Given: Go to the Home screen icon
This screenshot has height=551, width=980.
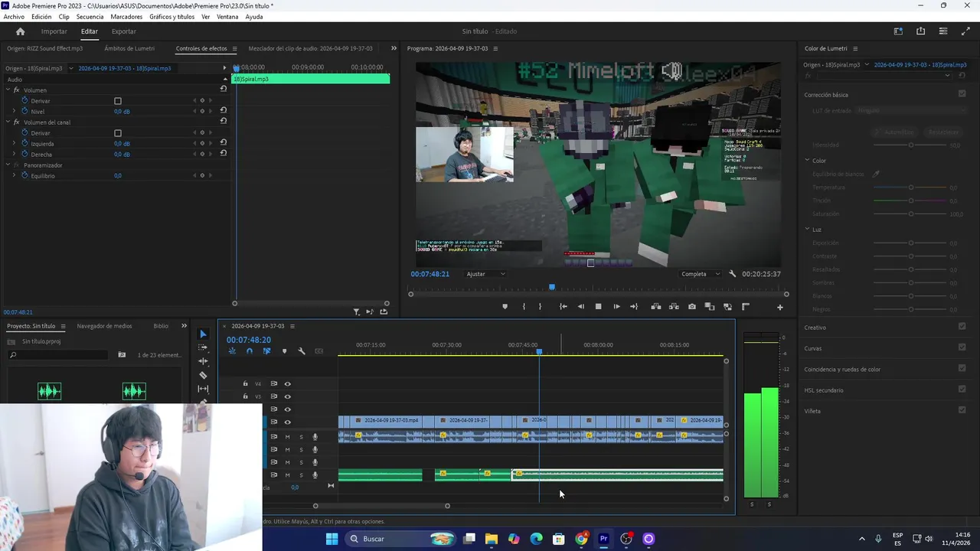Looking at the screenshot, I should tap(21, 31).
